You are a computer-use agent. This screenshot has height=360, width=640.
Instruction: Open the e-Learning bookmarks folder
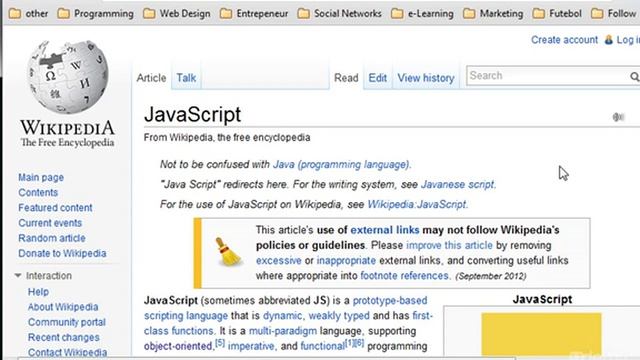point(422,13)
